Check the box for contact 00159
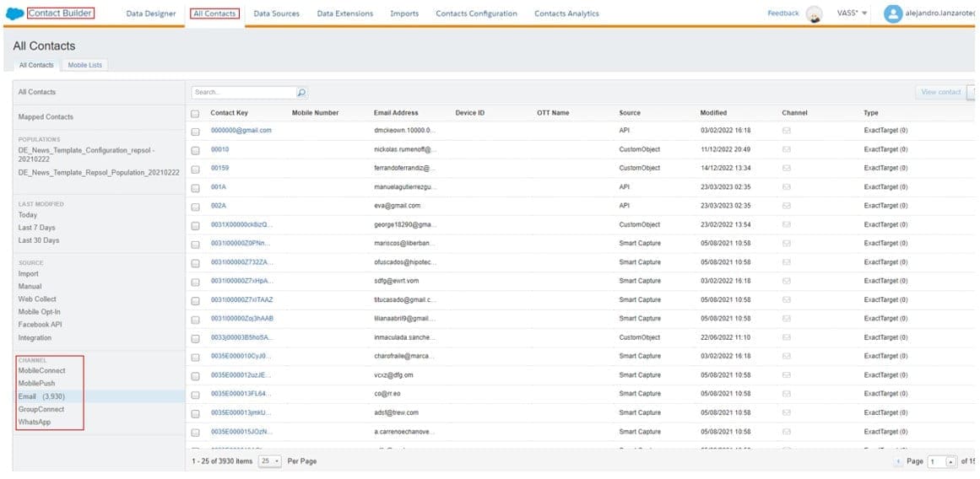Screen dimensions: 980x479 click(196, 169)
